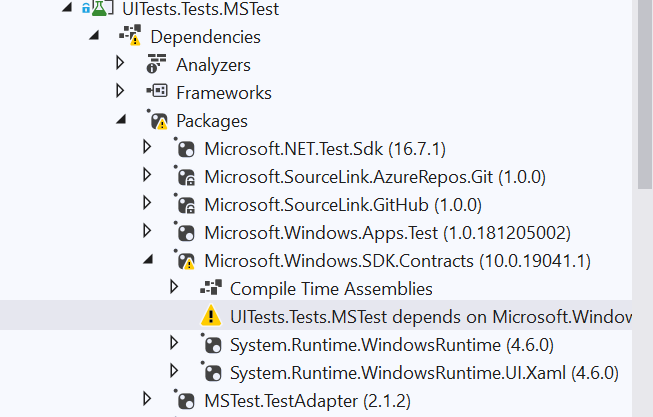Expand the Frameworks node
Screen dimensions: 653x417
click(x=121, y=92)
